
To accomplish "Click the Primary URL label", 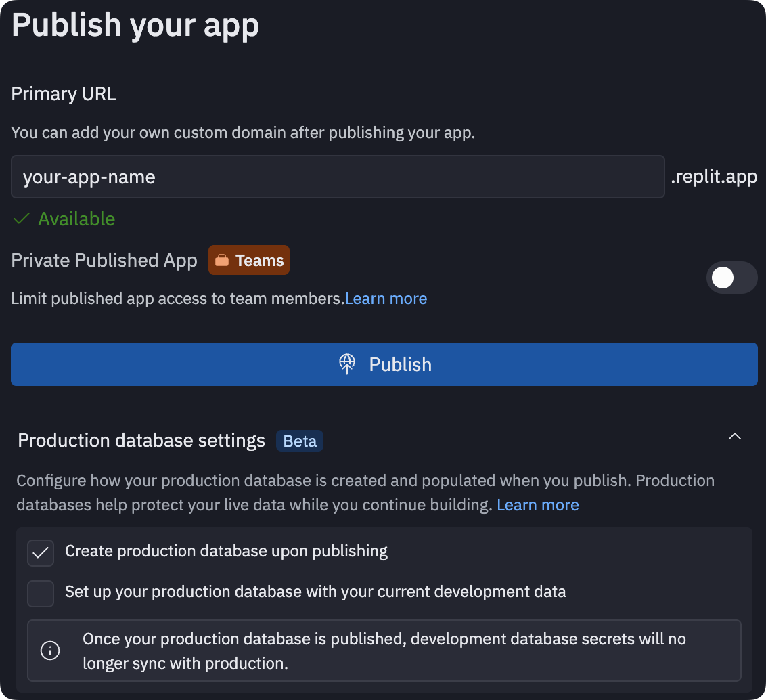I will tap(64, 94).
